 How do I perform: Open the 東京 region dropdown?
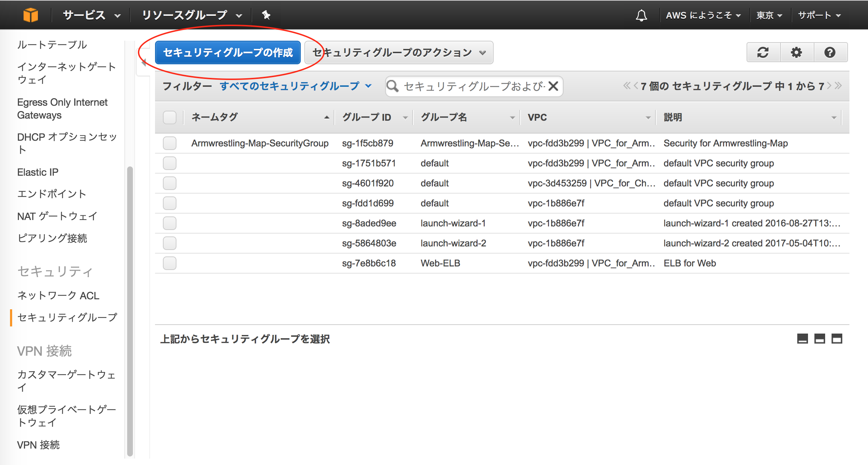pyautogui.click(x=769, y=15)
